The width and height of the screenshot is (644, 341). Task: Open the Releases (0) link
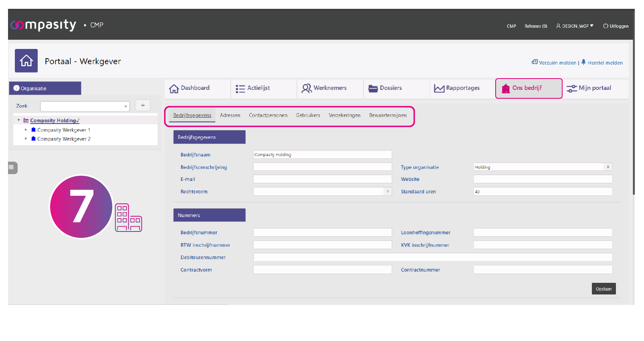536,26
